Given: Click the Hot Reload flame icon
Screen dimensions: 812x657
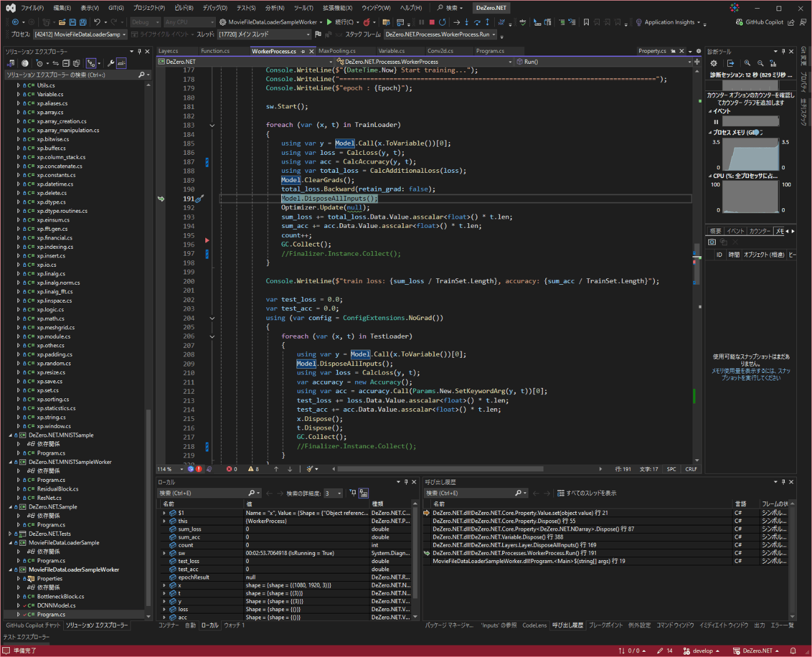Looking at the screenshot, I should point(367,22).
